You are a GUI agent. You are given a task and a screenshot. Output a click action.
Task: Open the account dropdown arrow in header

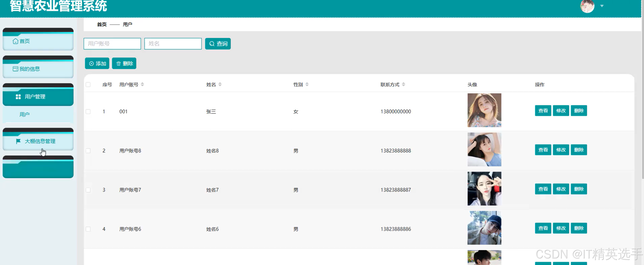[x=602, y=6]
